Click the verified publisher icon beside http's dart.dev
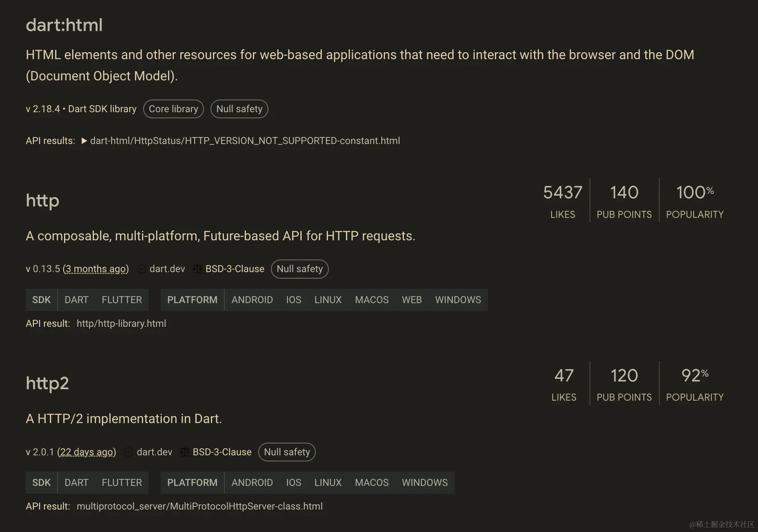 click(141, 269)
